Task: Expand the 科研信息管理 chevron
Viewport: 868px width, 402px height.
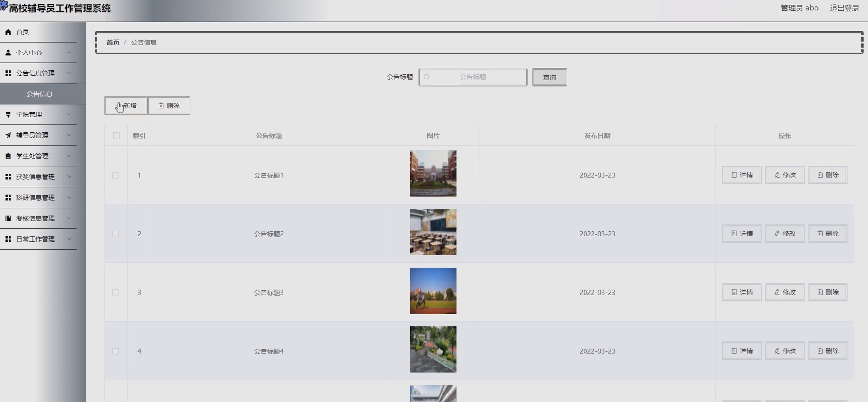Action: pos(69,198)
